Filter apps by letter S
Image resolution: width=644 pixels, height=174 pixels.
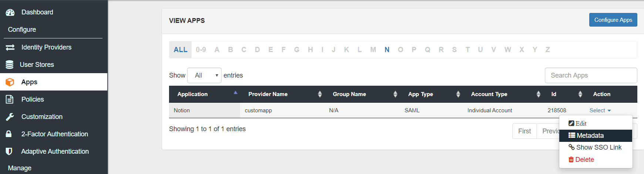pyautogui.click(x=454, y=50)
